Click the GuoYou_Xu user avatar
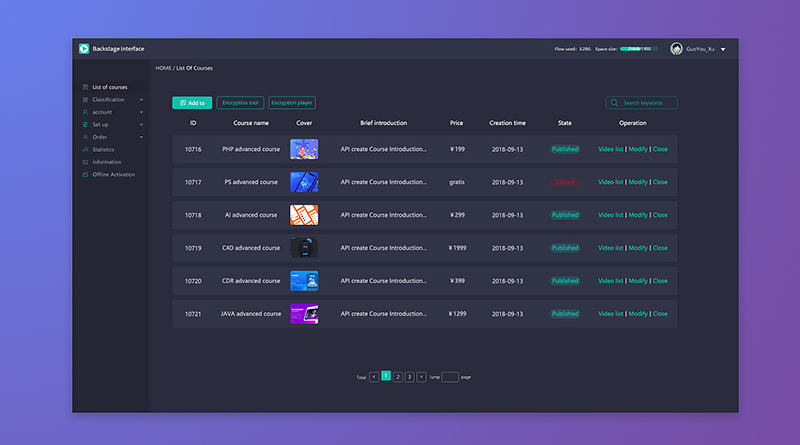The height and width of the screenshot is (445, 800). [x=677, y=48]
